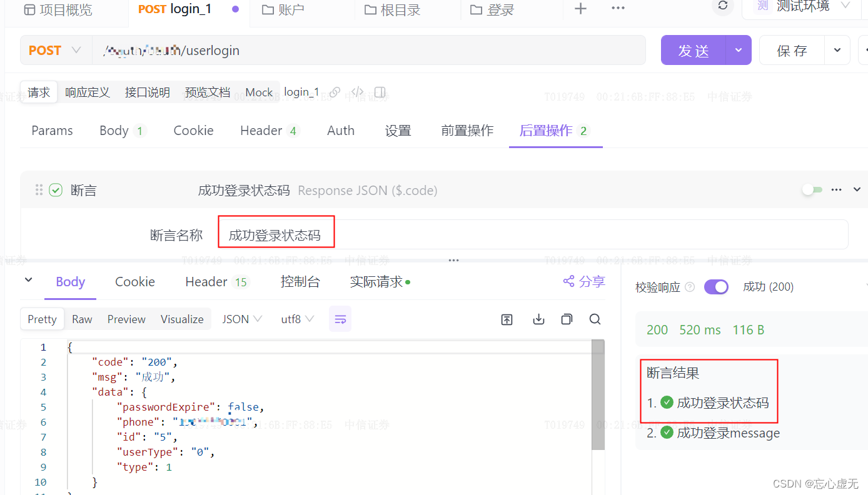Copy the response body icon
Viewport: 868px width, 495px height.
[x=567, y=319]
